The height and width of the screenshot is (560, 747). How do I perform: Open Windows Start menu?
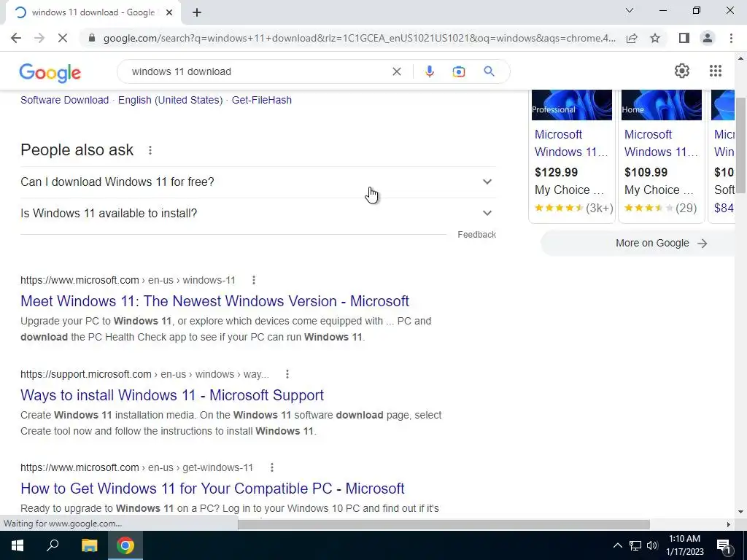pyautogui.click(x=18, y=545)
